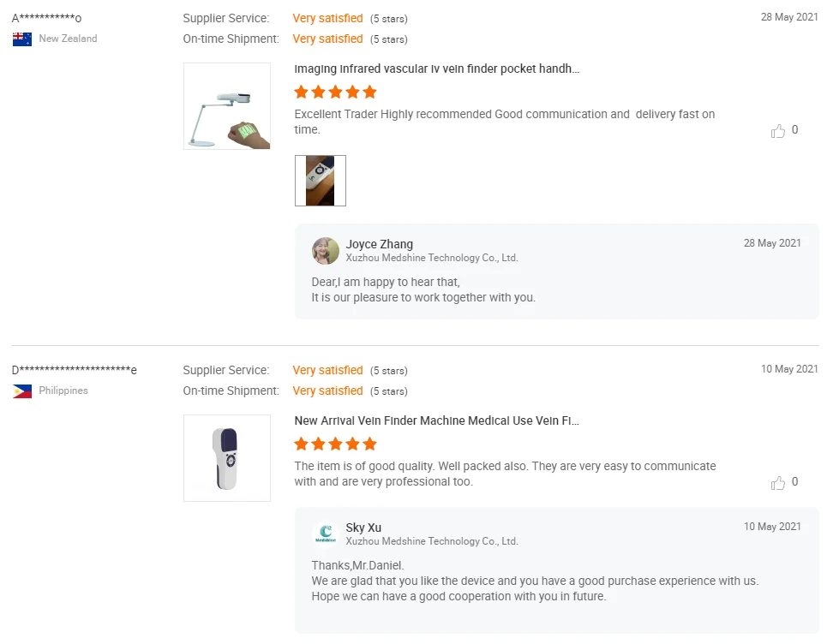Click the star rating under New Arrival Vein Finder
827x644 pixels.
335,444
